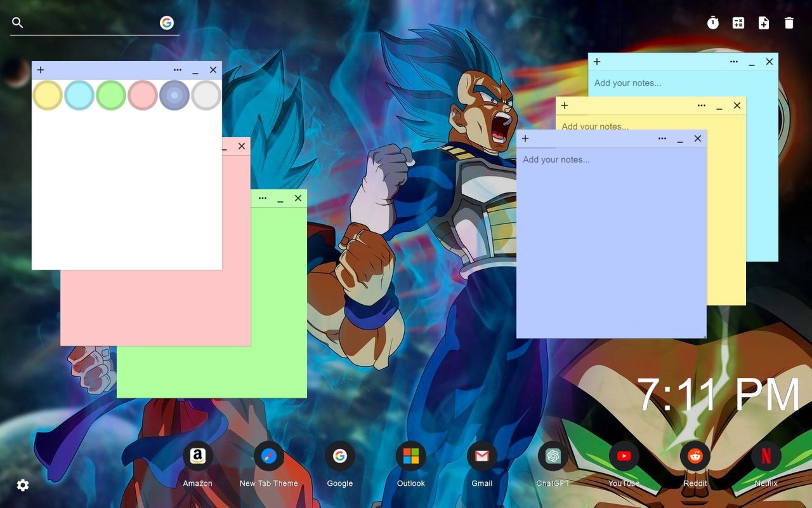The width and height of the screenshot is (812, 508).
Task: Open the calculator tool
Action: click(x=738, y=23)
